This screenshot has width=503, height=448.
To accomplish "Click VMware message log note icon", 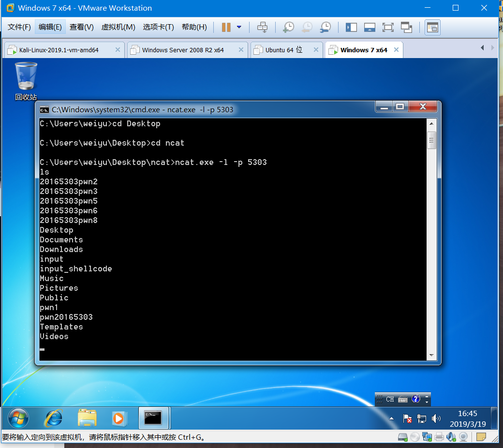I will point(481,437).
